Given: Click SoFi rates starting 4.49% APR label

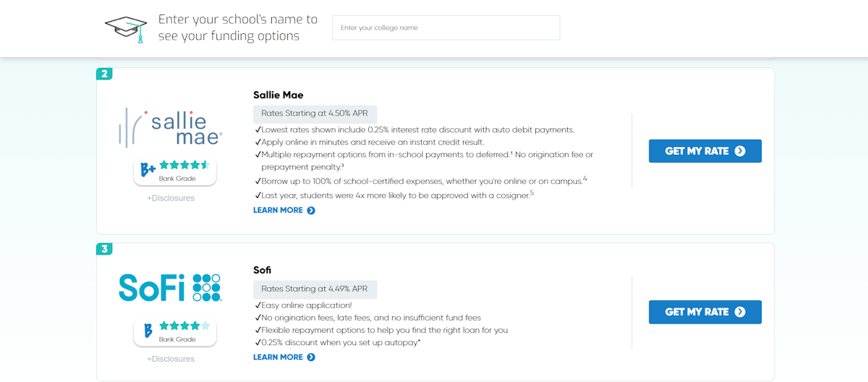Looking at the screenshot, I should click(x=315, y=289).
